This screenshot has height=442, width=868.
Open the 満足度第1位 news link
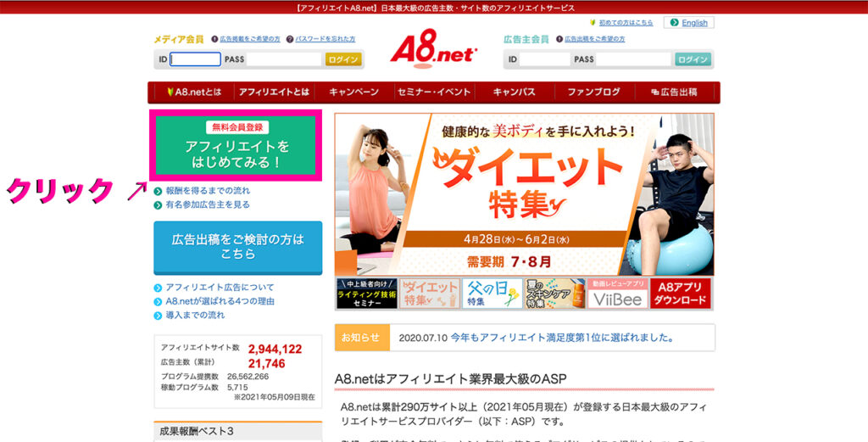[563, 338]
